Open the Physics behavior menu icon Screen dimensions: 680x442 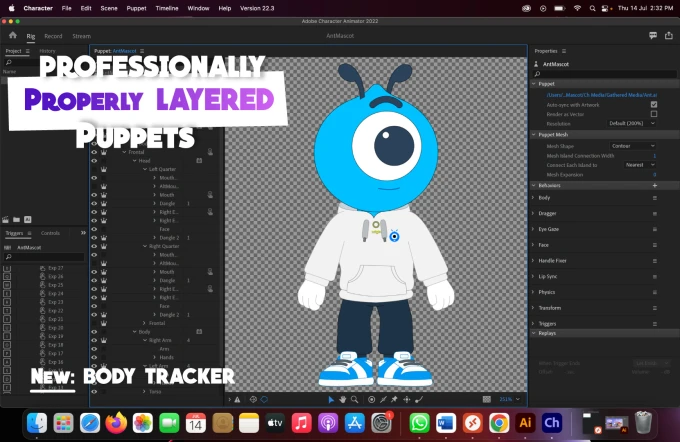click(x=655, y=292)
